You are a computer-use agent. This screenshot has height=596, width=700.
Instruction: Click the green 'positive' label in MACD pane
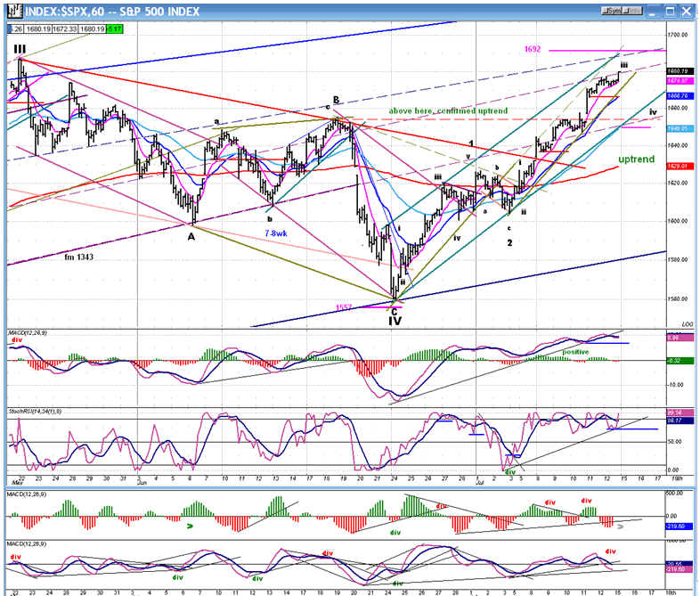(x=575, y=352)
